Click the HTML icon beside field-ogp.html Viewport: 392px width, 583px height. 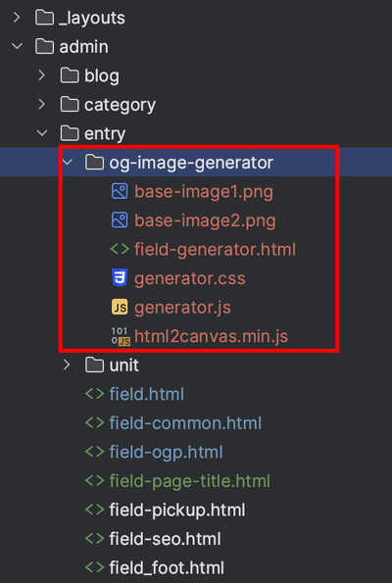point(94,452)
